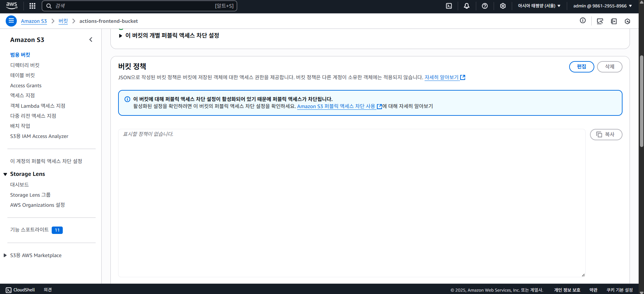This screenshot has height=294, width=644.
Task: Open the services grid menu
Action: (x=33, y=6)
